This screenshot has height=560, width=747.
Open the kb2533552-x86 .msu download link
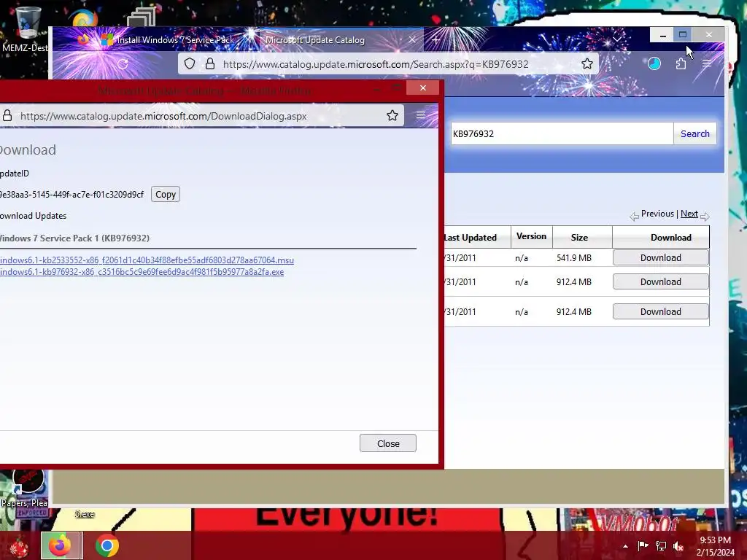pyautogui.click(x=147, y=260)
